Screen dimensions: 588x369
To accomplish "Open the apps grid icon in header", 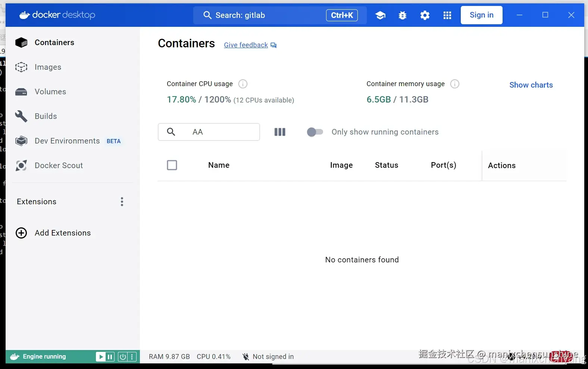I will pos(447,15).
